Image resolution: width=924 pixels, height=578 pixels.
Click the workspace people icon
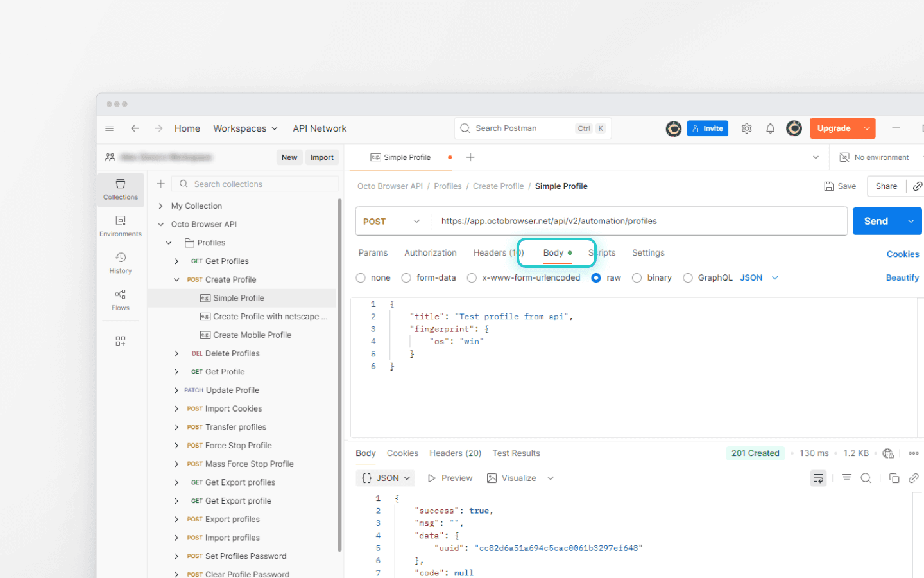[110, 157]
